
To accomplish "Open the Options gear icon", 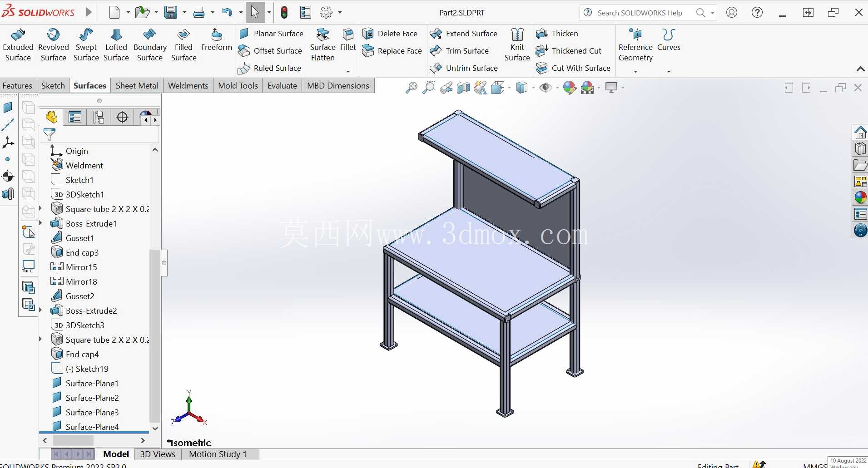I will pos(326,12).
